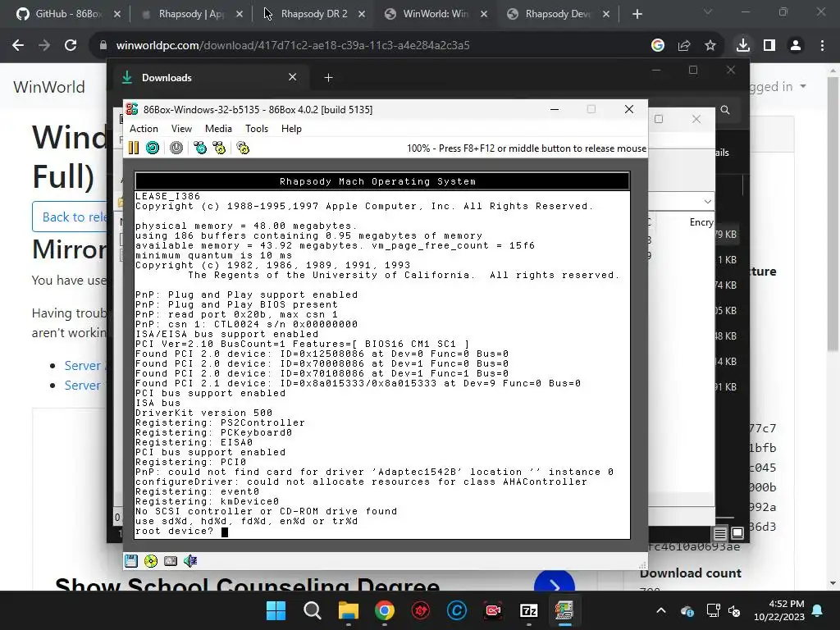Image resolution: width=840 pixels, height=630 pixels.
Task: Bookmark this page with the star icon
Action: [710, 46]
